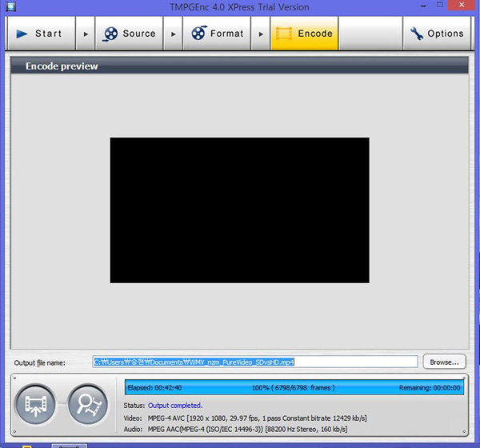Click the encode progress bar at 100%
Viewport: 480px width, 448px height.
[294, 388]
